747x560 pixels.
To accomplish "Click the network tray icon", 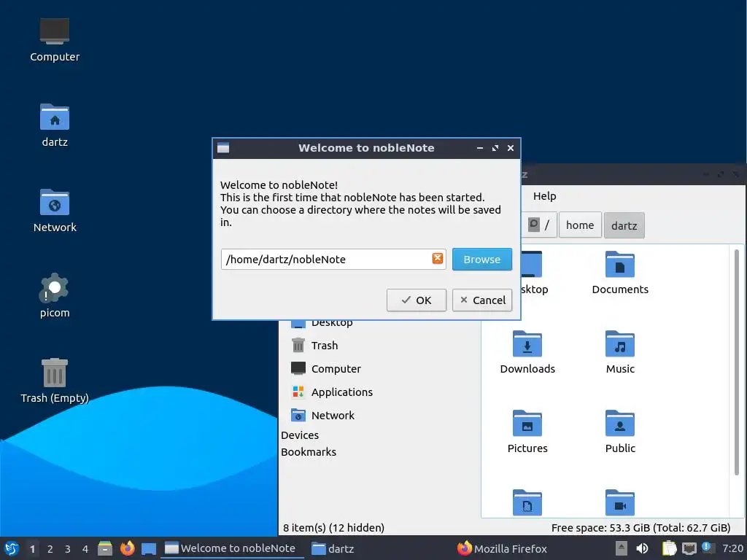I will (x=689, y=548).
